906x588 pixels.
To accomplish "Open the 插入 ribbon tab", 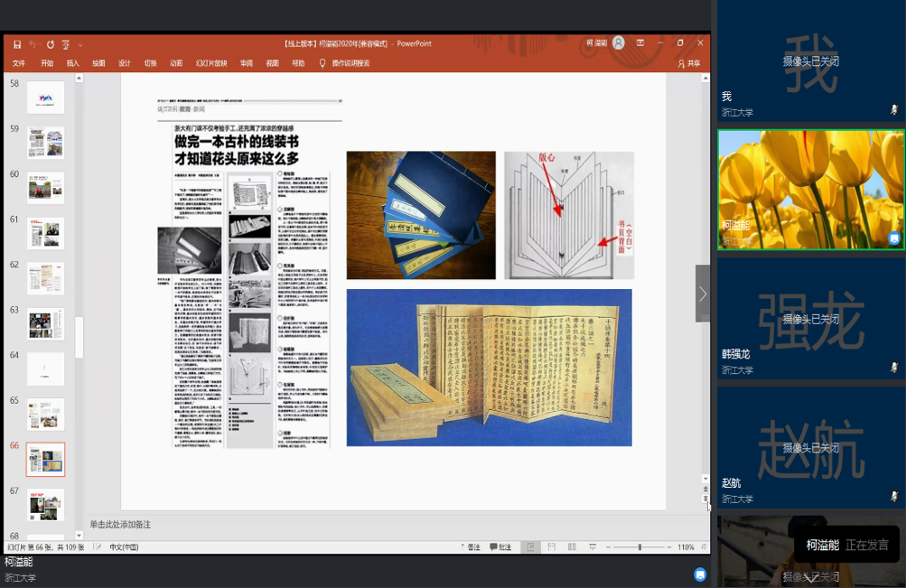I will point(73,63).
